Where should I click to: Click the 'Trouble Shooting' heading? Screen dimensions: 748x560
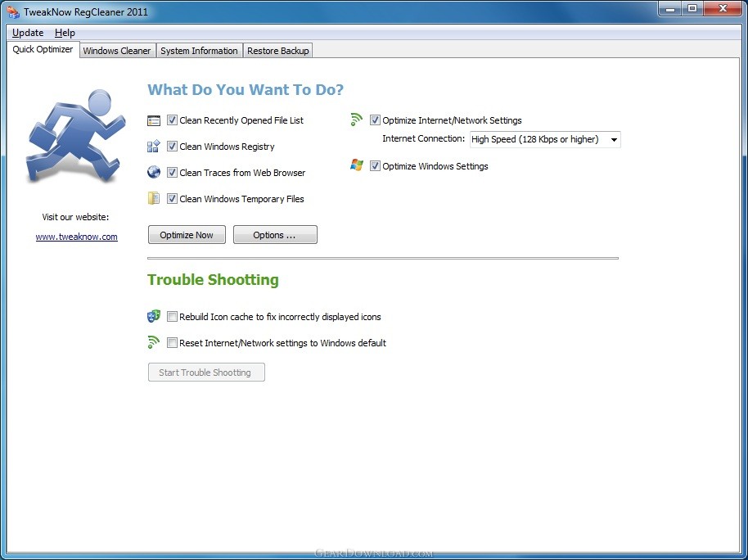coord(213,279)
